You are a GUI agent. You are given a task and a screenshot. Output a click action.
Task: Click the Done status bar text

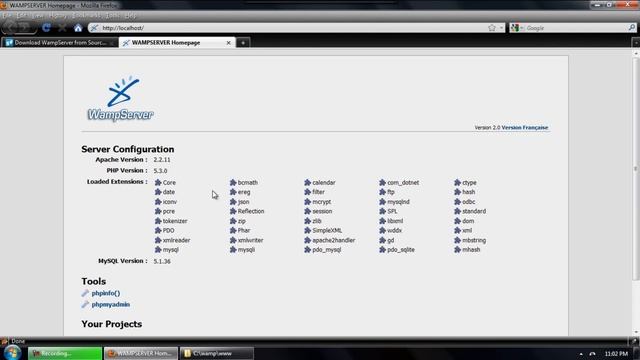[18, 341]
